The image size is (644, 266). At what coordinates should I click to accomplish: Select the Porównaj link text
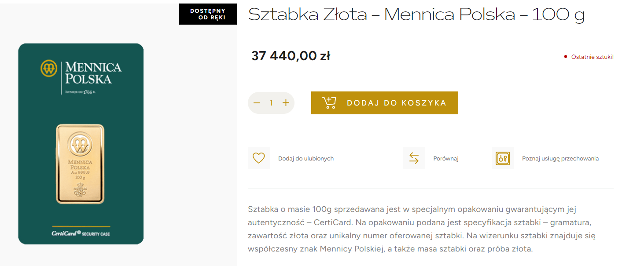pos(446,159)
